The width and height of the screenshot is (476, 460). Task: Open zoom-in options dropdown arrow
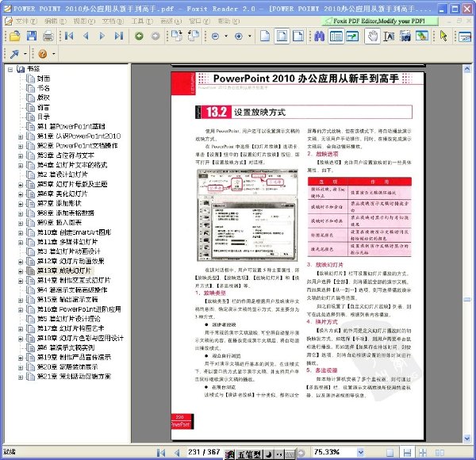point(250,36)
